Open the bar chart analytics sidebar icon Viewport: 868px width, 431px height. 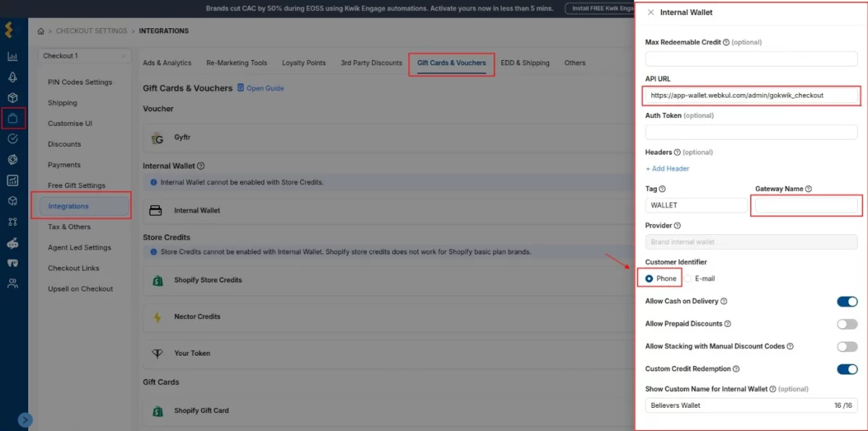[12, 56]
